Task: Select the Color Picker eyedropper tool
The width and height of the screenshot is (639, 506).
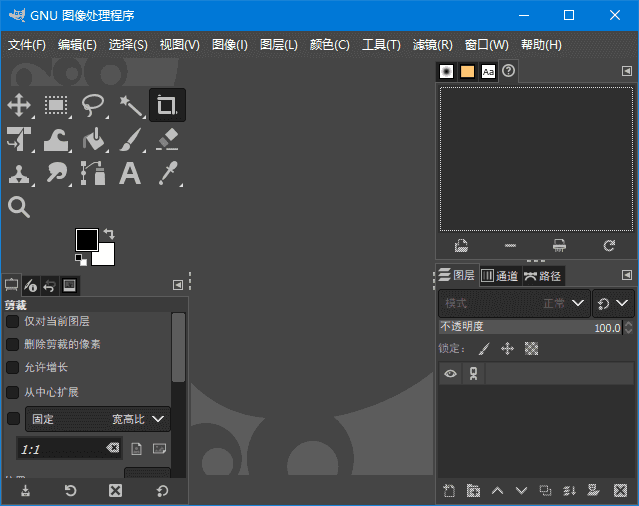Action: (167, 173)
